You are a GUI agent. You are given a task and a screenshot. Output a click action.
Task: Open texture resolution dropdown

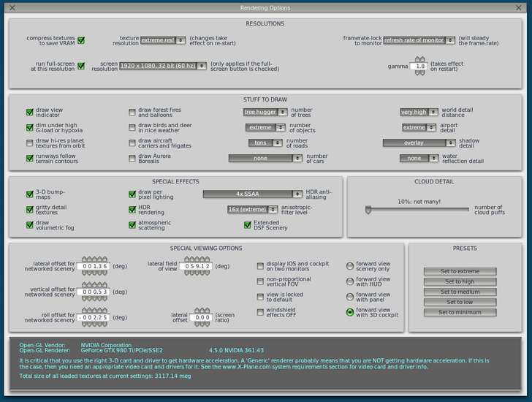tap(163, 40)
